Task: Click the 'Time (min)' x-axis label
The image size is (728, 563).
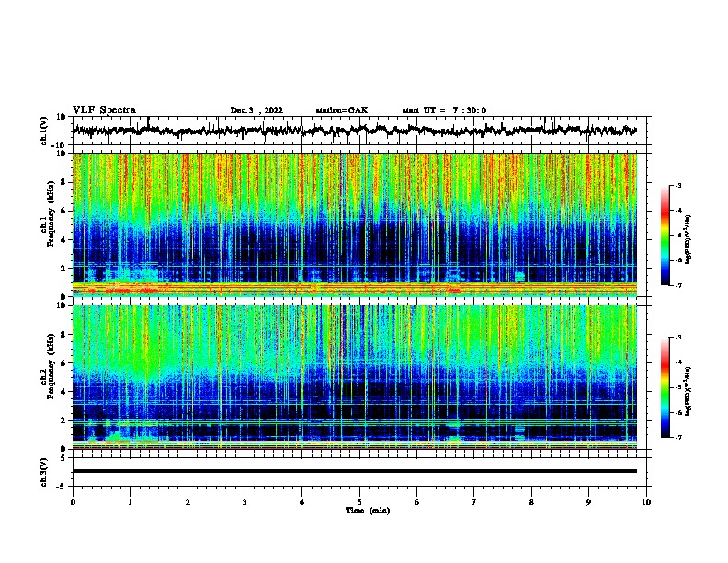Action: point(368,511)
